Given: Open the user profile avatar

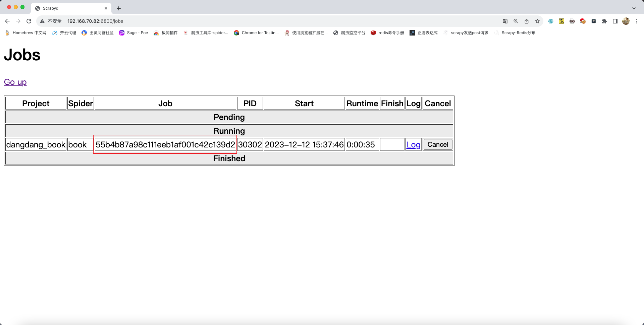Looking at the screenshot, I should [x=626, y=21].
